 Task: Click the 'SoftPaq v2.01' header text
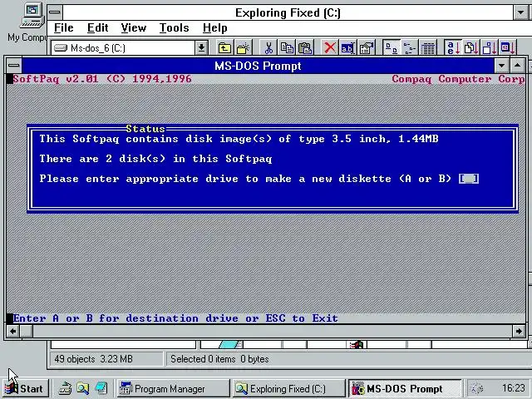point(56,79)
